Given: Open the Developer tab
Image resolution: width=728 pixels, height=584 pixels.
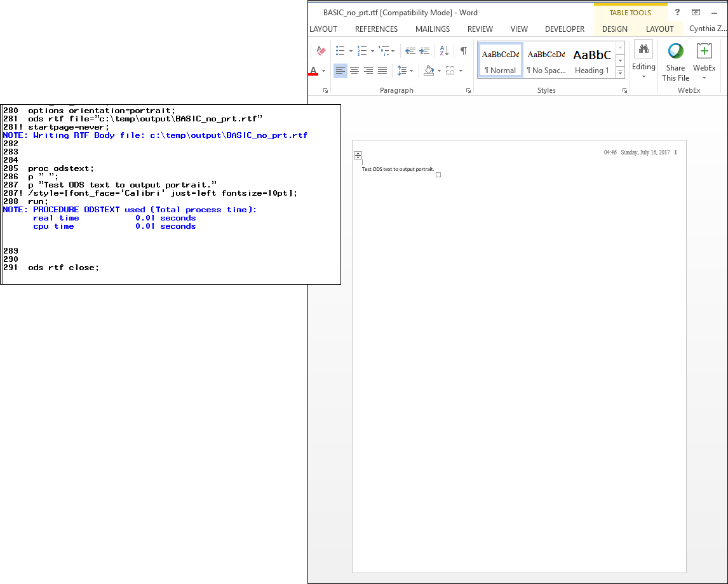Looking at the screenshot, I should coord(565,29).
